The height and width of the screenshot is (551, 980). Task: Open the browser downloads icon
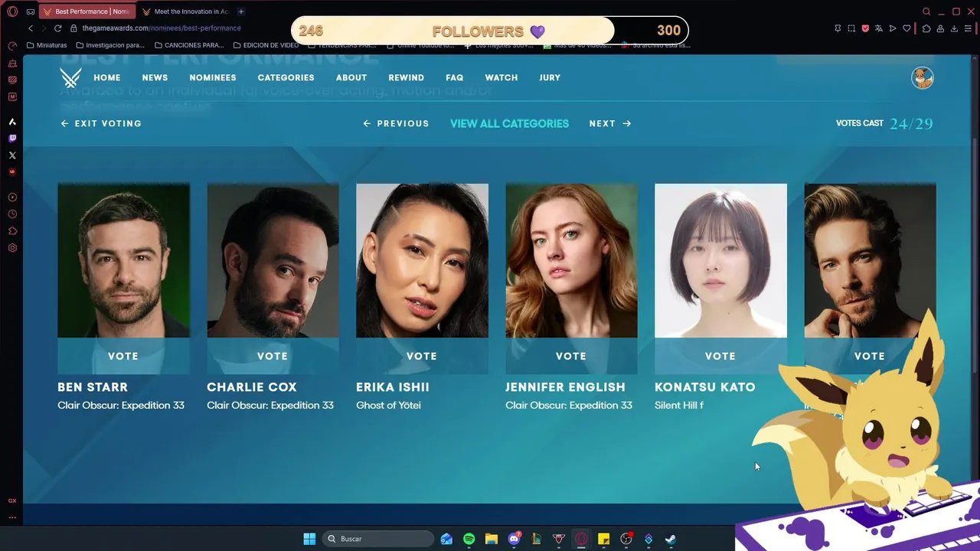954,28
